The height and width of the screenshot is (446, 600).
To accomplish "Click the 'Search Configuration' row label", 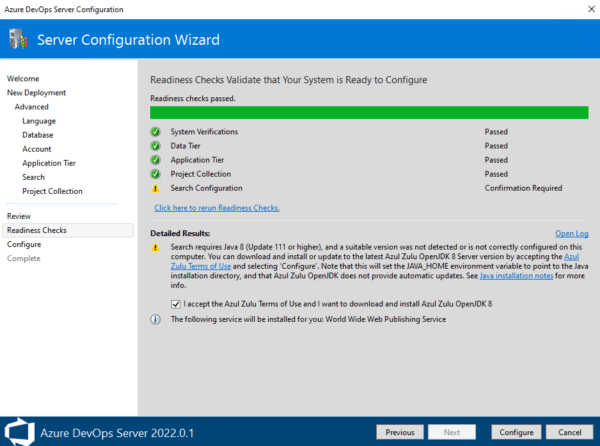I will pyautogui.click(x=207, y=188).
